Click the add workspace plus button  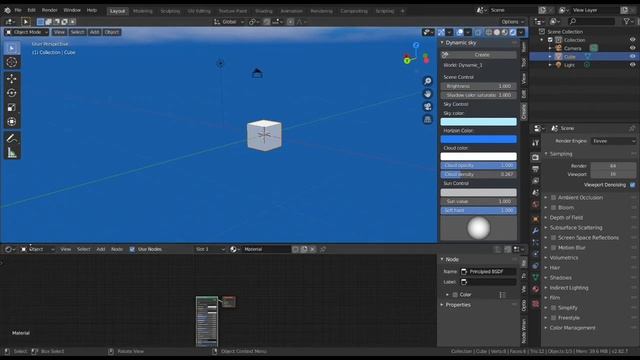402,11
